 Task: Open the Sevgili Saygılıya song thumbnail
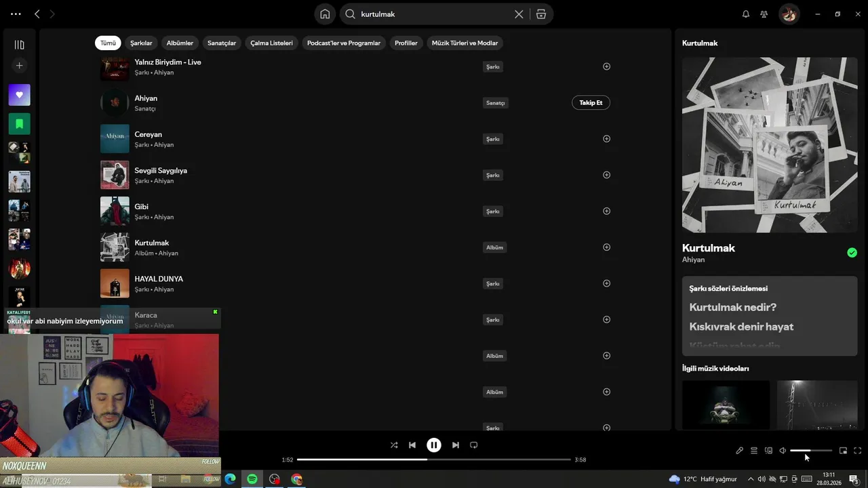point(115,175)
